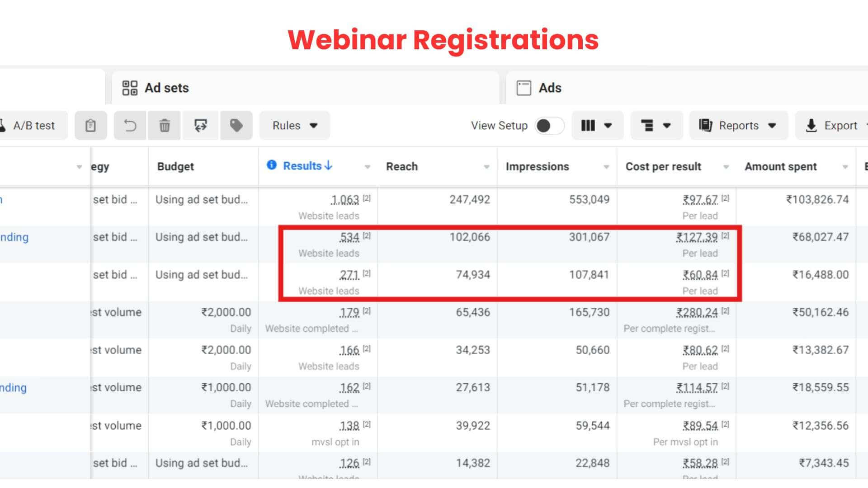Image resolution: width=868 pixels, height=488 pixels.
Task: Open the tag labeling icon
Action: click(236, 126)
